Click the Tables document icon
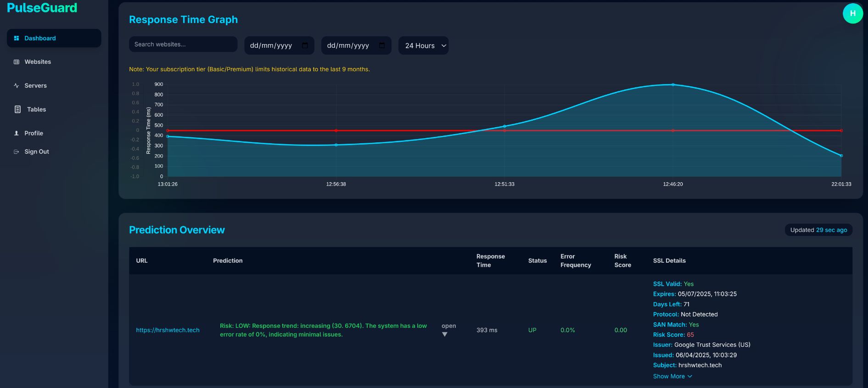 17,109
